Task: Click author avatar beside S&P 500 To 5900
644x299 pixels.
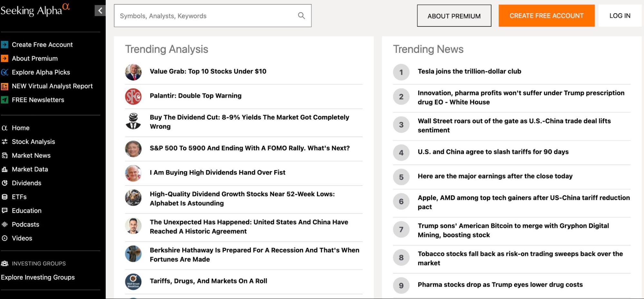Action: click(x=133, y=149)
